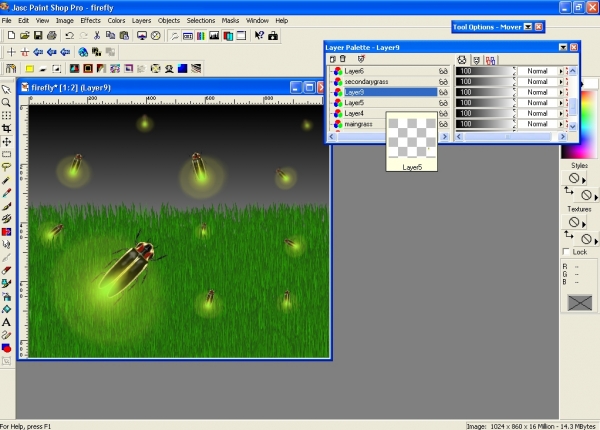Check the Lock checkbox
This screenshot has width=600, height=430.
point(566,252)
